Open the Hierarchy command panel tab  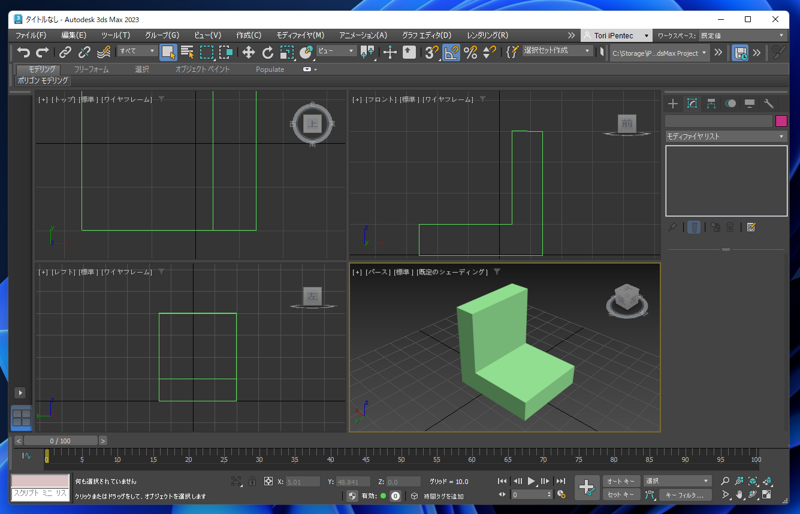(x=711, y=104)
